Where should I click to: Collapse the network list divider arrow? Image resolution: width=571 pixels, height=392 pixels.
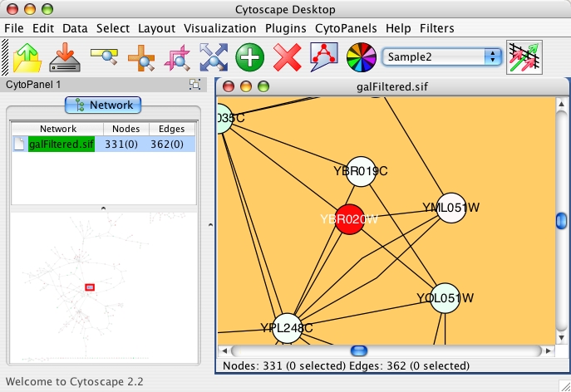(x=103, y=208)
